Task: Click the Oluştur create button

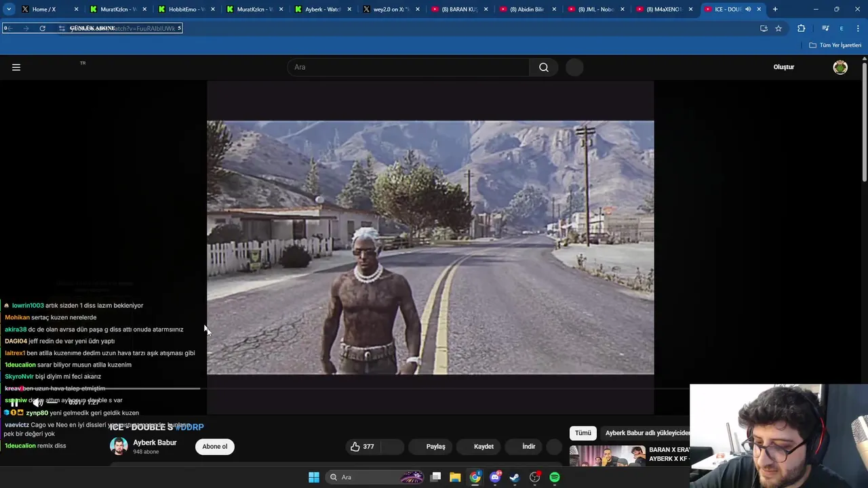Action: click(x=784, y=67)
